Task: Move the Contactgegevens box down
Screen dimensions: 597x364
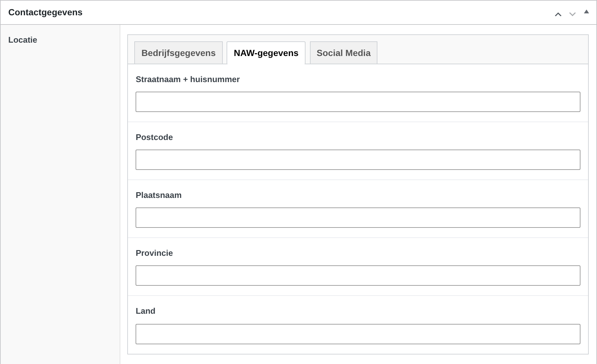Action: (x=572, y=14)
